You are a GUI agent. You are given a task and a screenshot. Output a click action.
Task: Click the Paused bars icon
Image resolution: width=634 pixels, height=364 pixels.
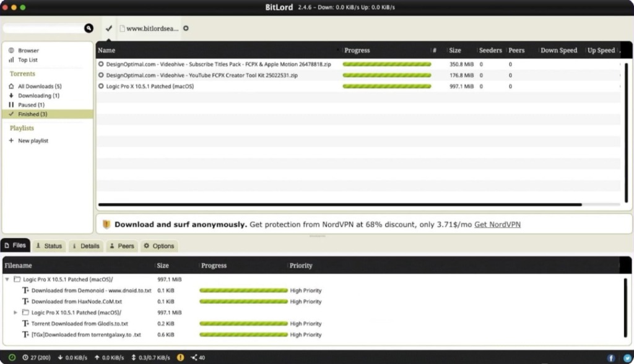pyautogui.click(x=11, y=105)
